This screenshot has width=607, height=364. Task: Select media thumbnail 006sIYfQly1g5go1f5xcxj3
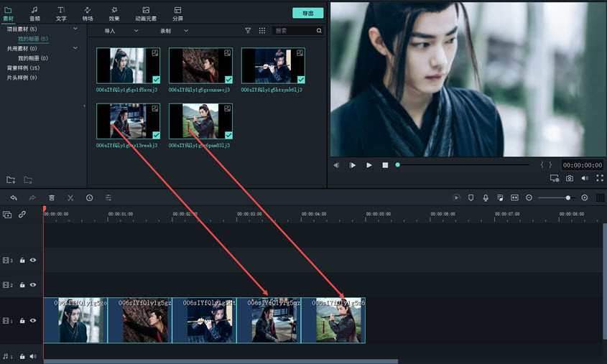tap(128, 65)
